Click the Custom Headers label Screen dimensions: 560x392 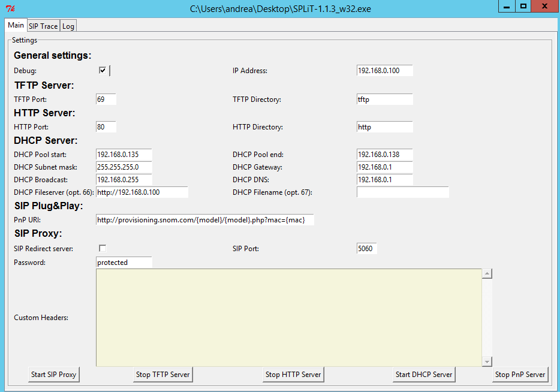41,318
